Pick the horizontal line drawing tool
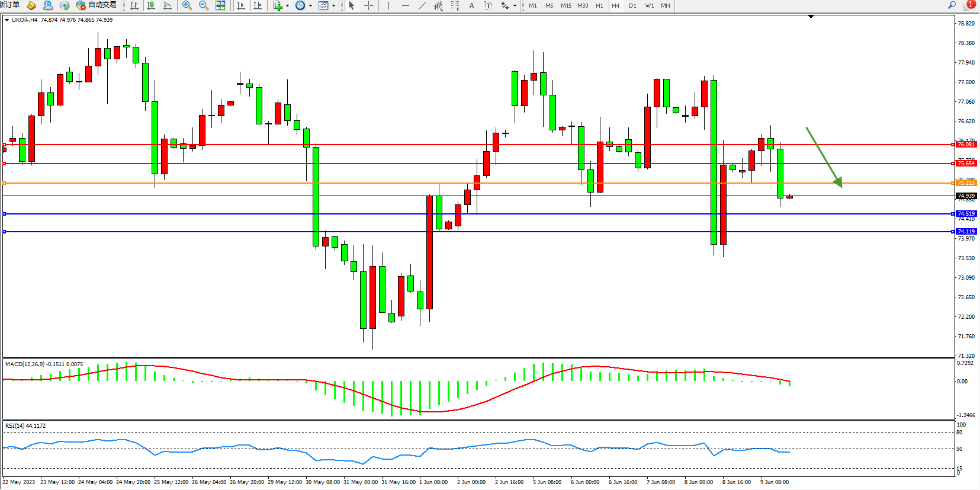Viewport: 980px width, 490px height. [x=405, y=5]
